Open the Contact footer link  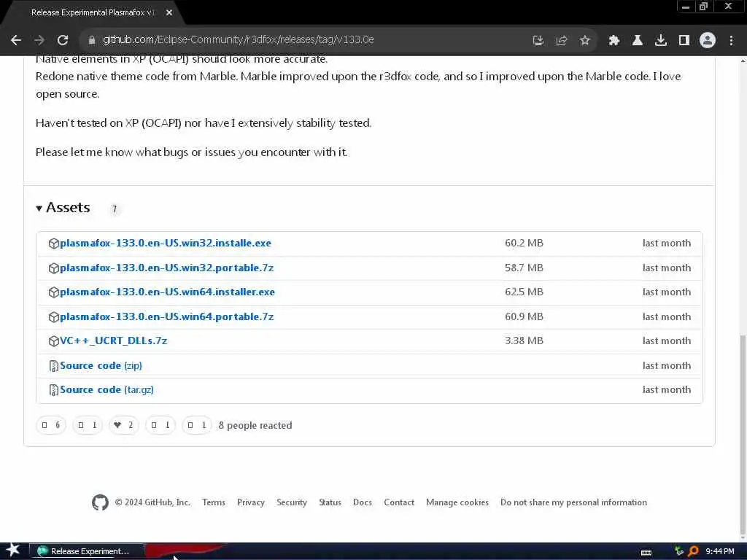(x=399, y=502)
